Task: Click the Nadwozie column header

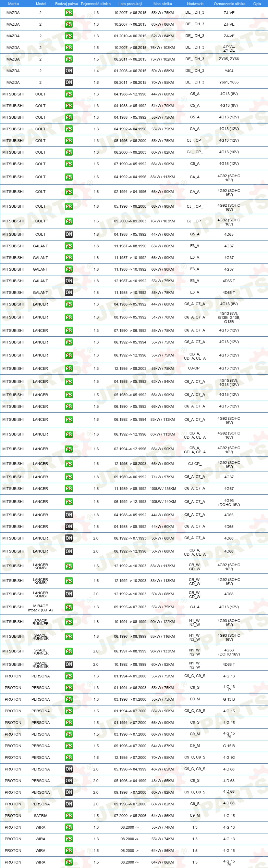Action: pyautogui.click(x=195, y=4)
